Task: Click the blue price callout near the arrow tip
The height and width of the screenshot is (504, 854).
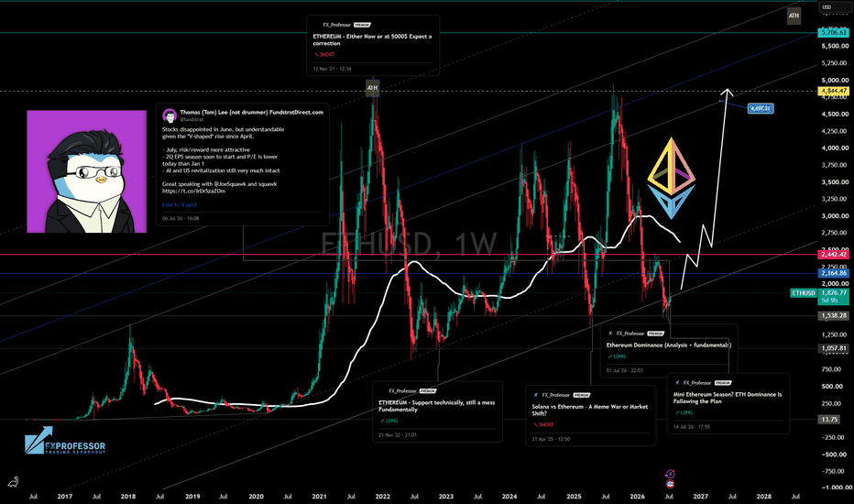Action: click(x=761, y=108)
